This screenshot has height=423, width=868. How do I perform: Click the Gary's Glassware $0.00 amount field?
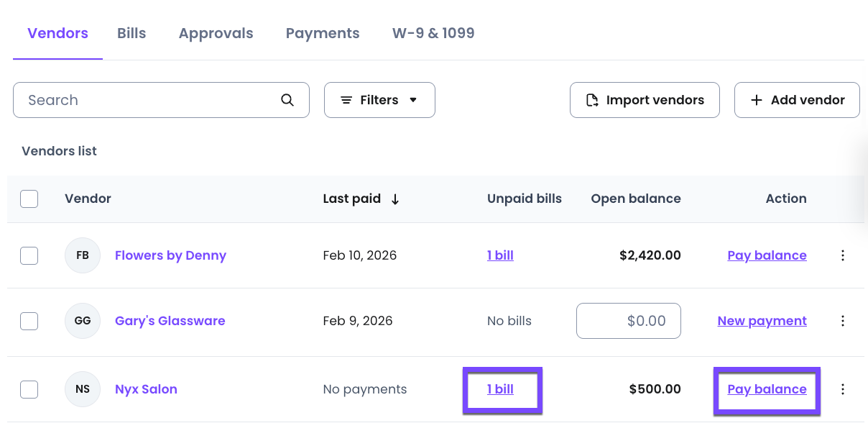click(629, 321)
